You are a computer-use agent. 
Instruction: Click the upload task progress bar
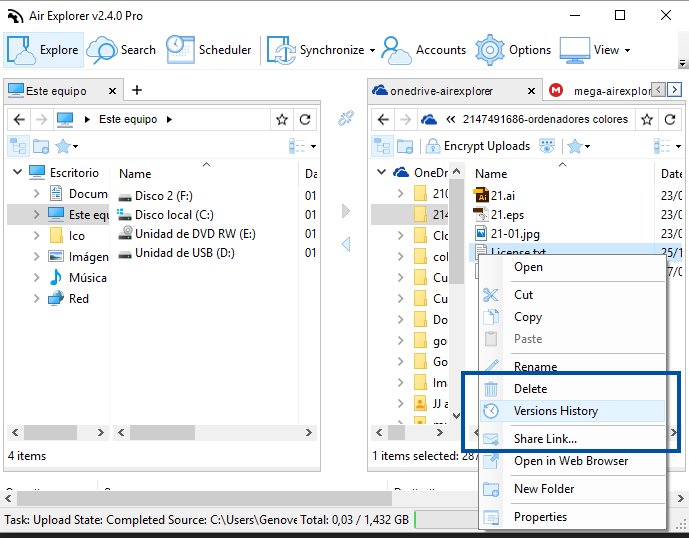(x=446, y=520)
